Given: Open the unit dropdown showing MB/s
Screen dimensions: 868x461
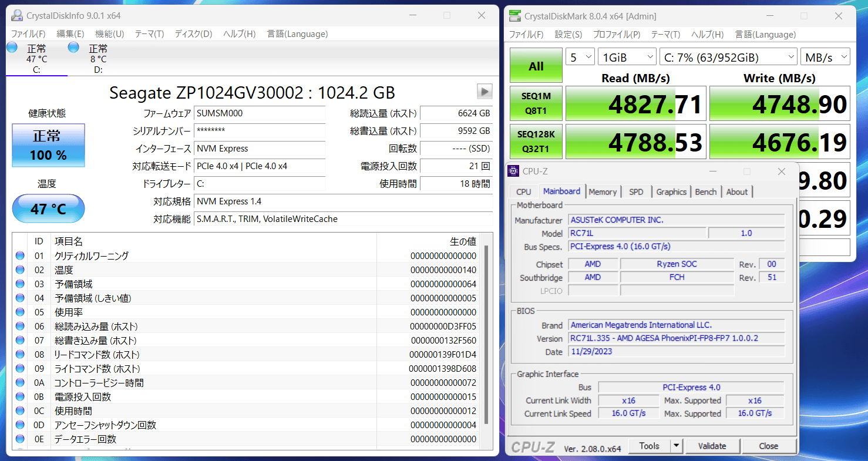Looking at the screenshot, I should [x=825, y=57].
